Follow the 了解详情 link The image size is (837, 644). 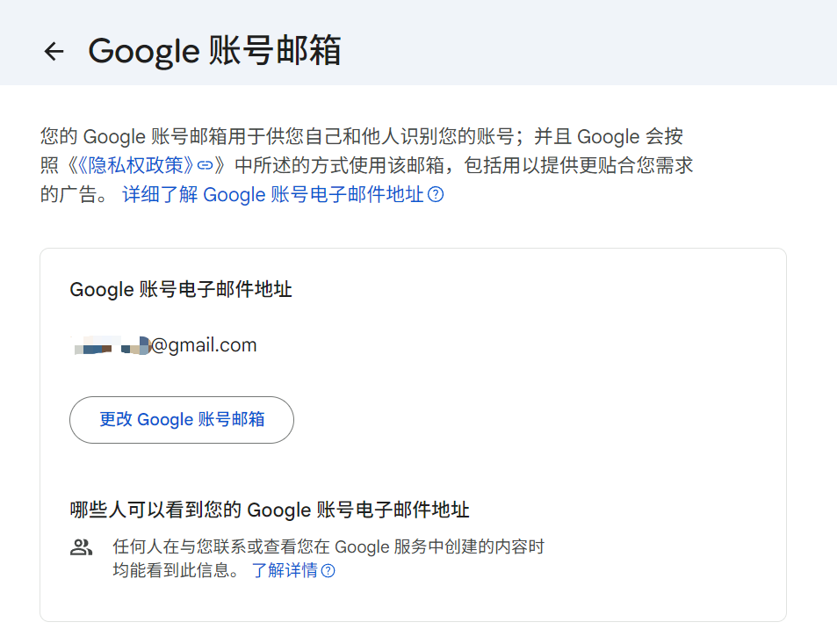(x=284, y=571)
